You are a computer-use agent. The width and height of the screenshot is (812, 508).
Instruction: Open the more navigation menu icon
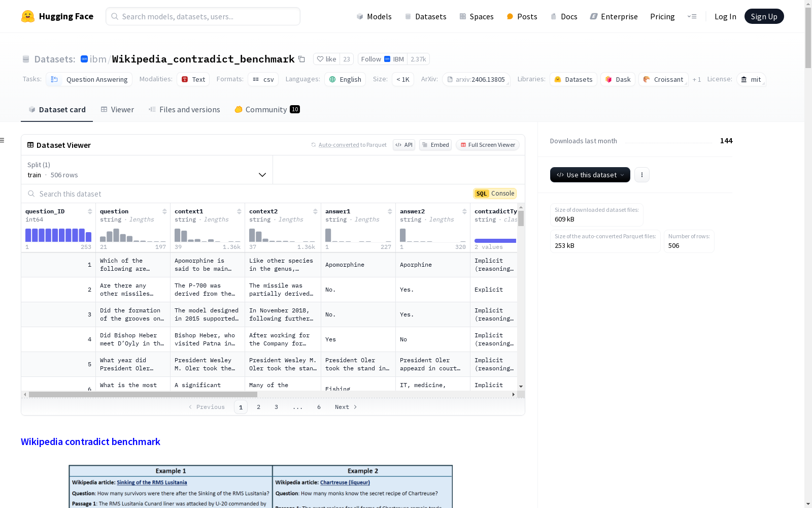click(x=692, y=16)
